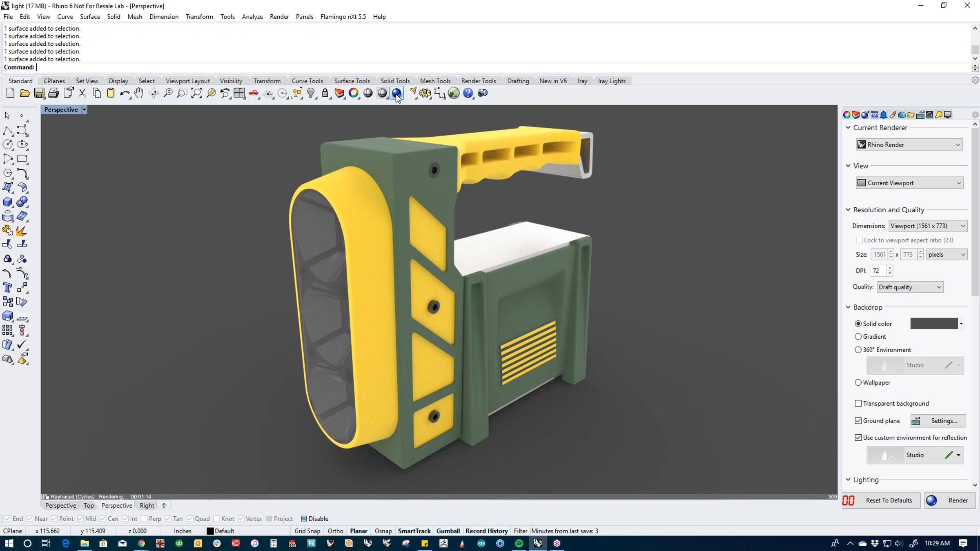Click the padlock Lock objects icon
This screenshot has height=551, width=980.
pos(325,93)
